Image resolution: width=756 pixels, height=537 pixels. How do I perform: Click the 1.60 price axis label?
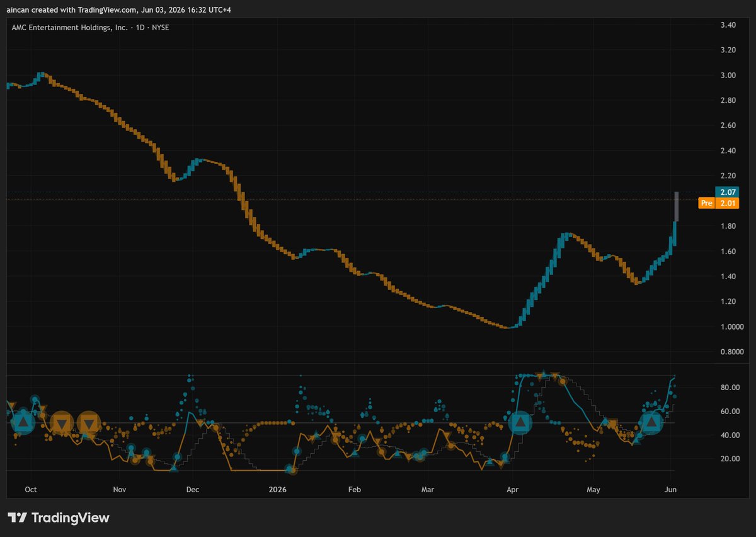pos(729,251)
